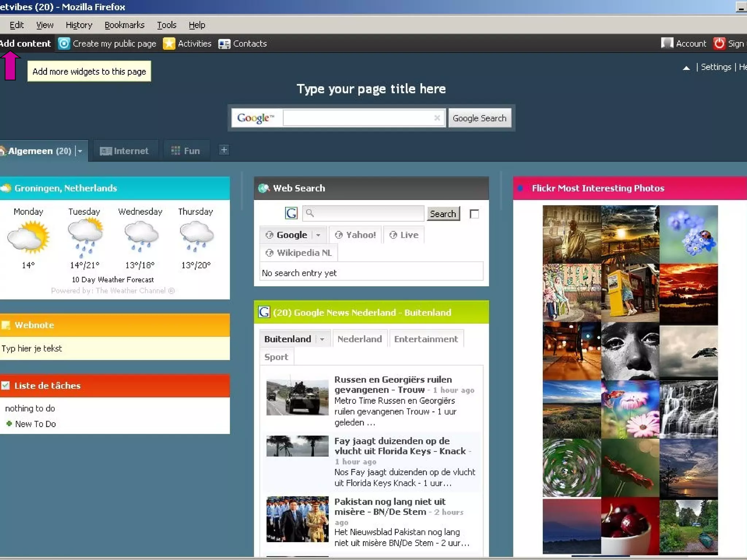Open the Buitenland news tab dropdown
Image resolution: width=747 pixels, height=560 pixels.
322,339
